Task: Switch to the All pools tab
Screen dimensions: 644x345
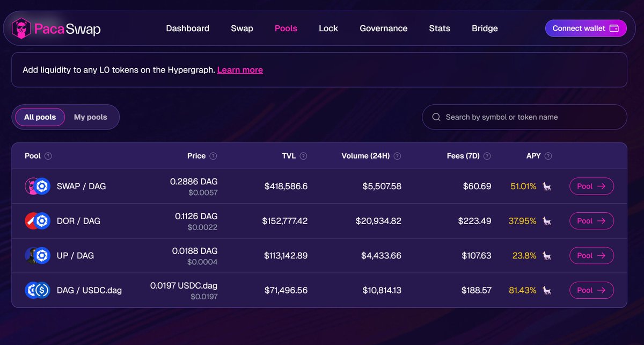Action: [41, 117]
